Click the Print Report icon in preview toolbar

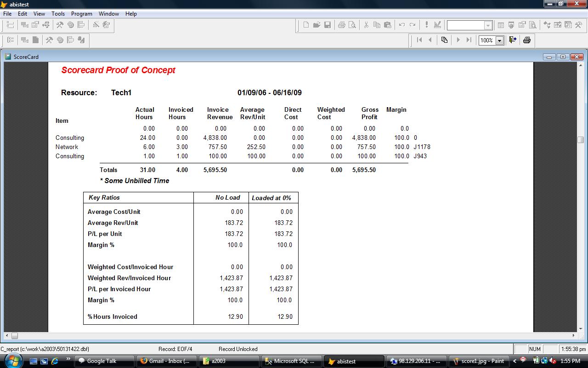coord(527,40)
